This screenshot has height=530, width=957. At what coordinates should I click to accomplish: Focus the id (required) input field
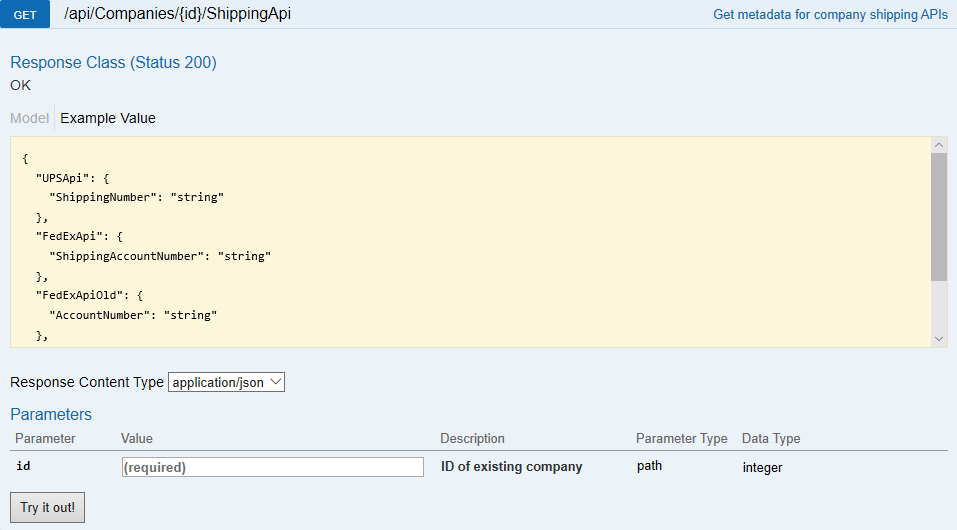pos(272,467)
